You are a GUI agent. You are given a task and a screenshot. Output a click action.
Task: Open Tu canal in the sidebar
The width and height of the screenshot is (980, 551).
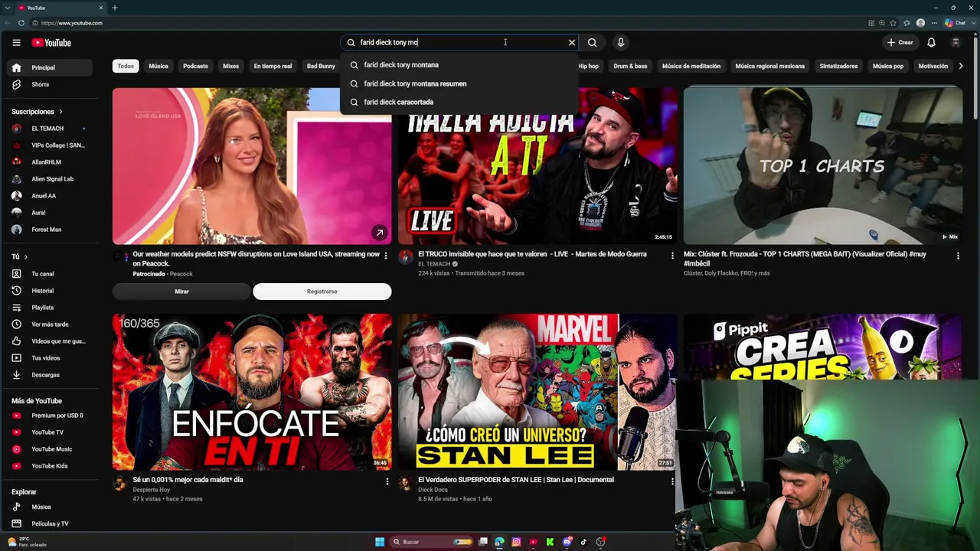tap(51, 274)
